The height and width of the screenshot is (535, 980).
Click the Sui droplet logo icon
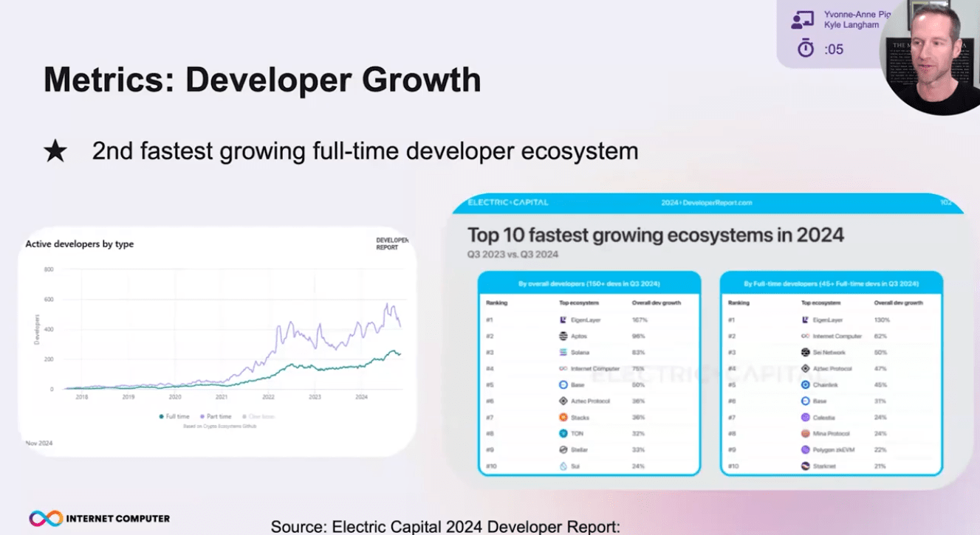tap(563, 466)
